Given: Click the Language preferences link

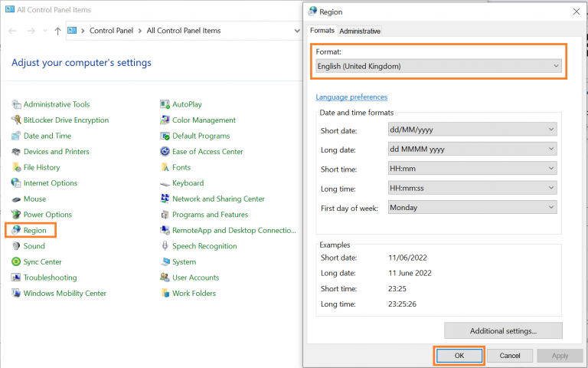Looking at the screenshot, I should click(351, 97).
